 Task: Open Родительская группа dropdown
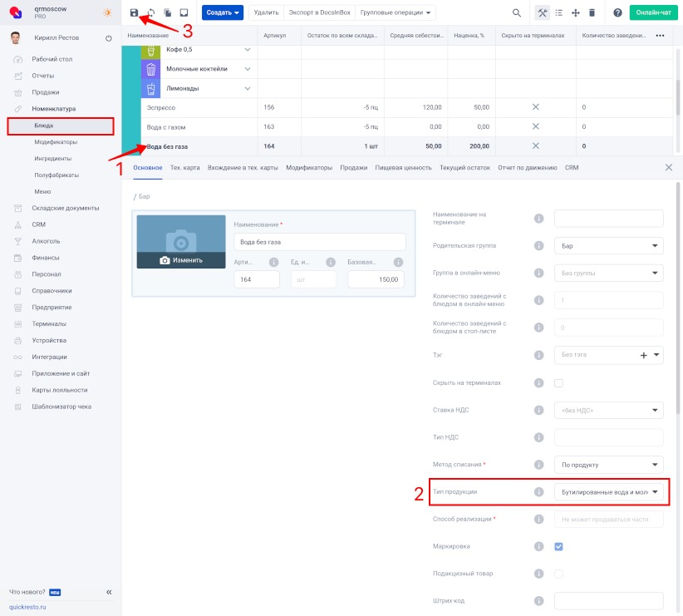tap(608, 245)
